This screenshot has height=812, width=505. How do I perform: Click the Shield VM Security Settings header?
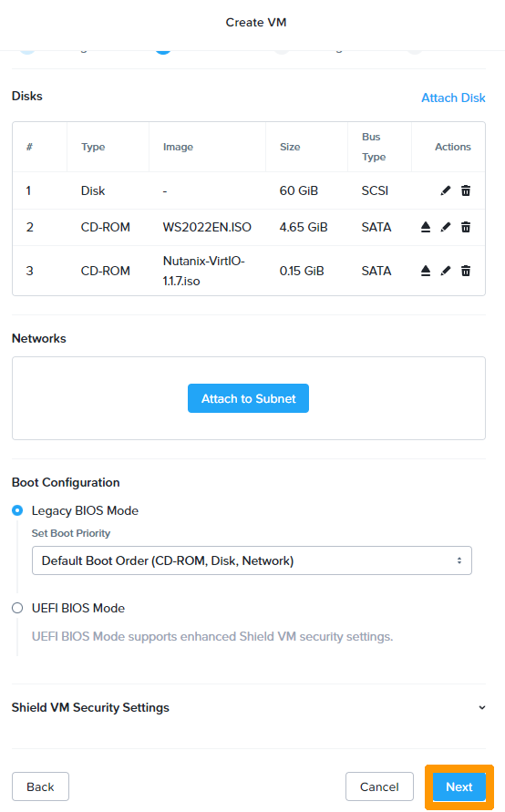pyautogui.click(x=90, y=707)
